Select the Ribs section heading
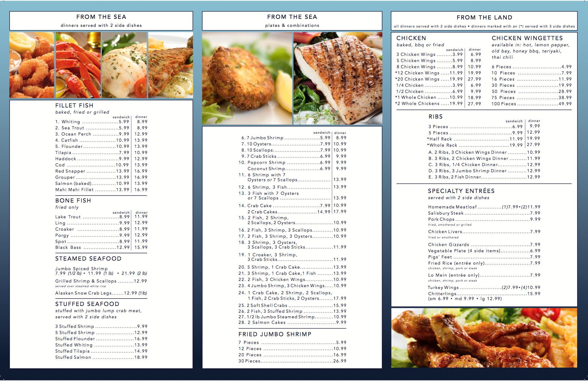Viewport: 588px width, 381px height. click(x=435, y=117)
